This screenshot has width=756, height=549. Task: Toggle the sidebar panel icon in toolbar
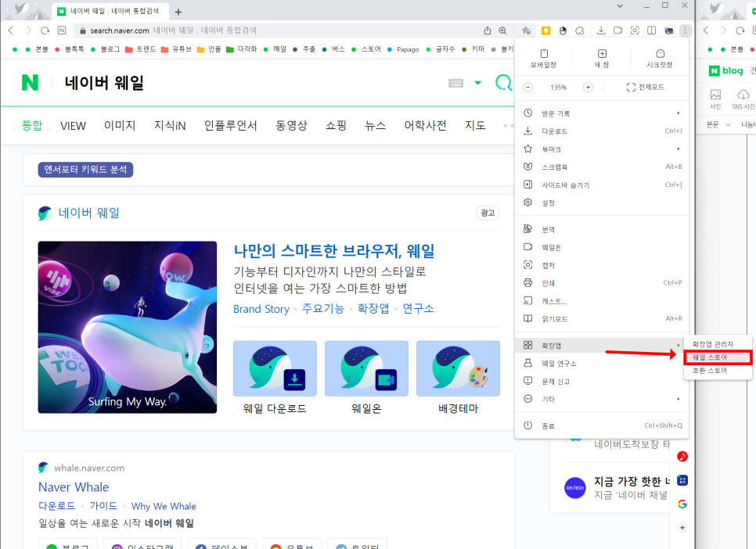(x=651, y=30)
